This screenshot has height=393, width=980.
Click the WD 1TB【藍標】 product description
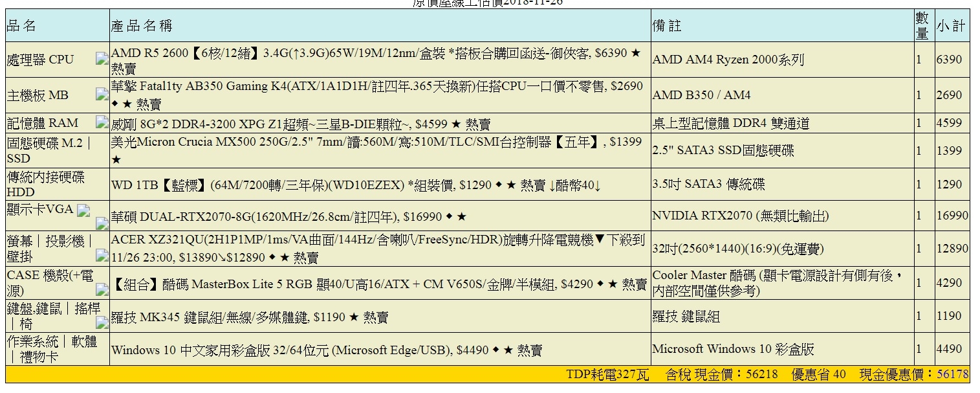356,185
